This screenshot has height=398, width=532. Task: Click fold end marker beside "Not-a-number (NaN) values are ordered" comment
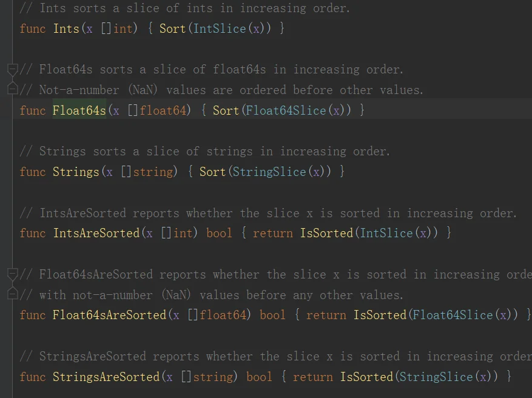(12, 89)
